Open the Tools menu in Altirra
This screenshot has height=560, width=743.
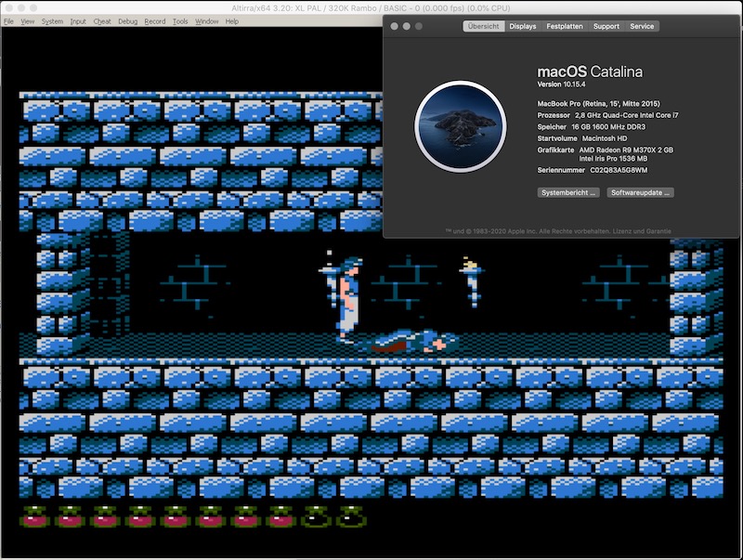click(180, 21)
